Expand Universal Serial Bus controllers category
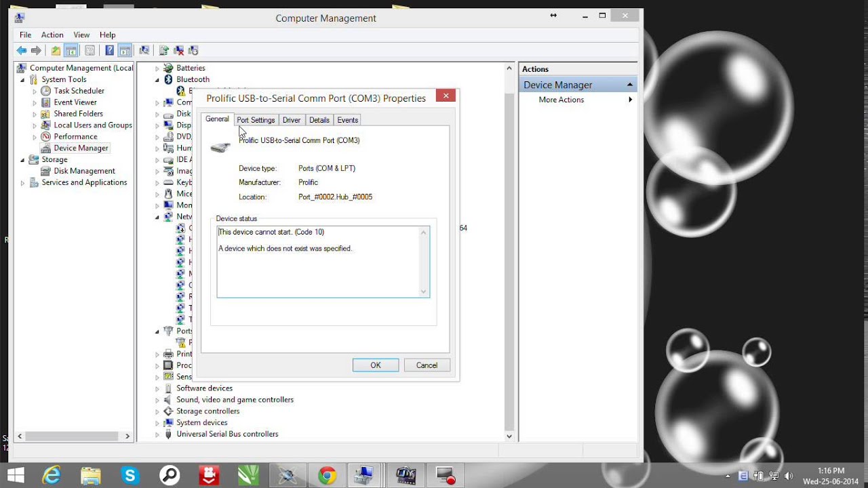Image resolution: width=868 pixels, height=488 pixels. [x=157, y=434]
